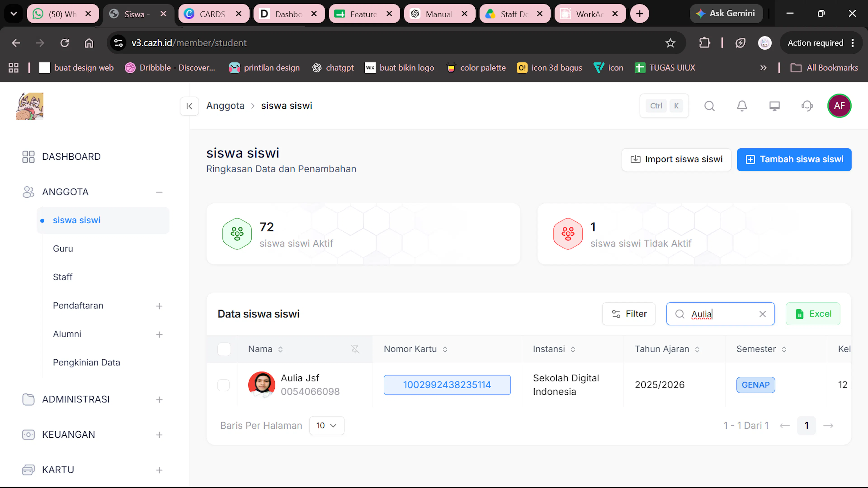This screenshot has height=488, width=868.
Task: Open the headset support icon
Action: pyautogui.click(x=807, y=106)
